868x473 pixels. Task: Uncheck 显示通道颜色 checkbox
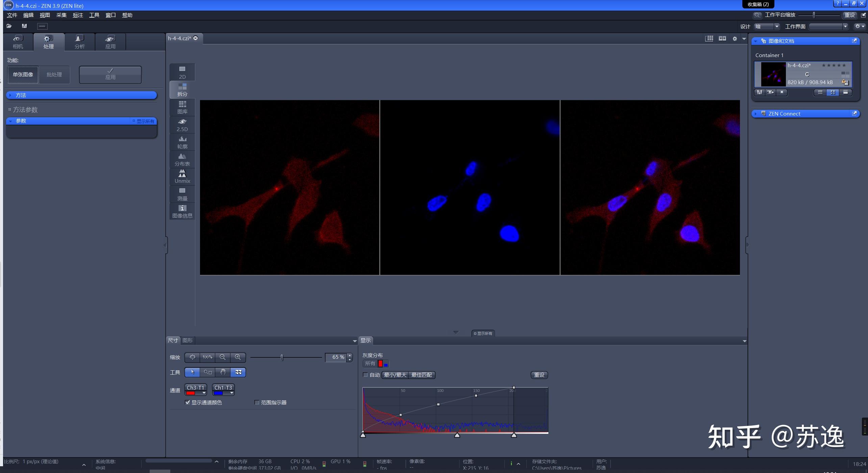[188, 402]
